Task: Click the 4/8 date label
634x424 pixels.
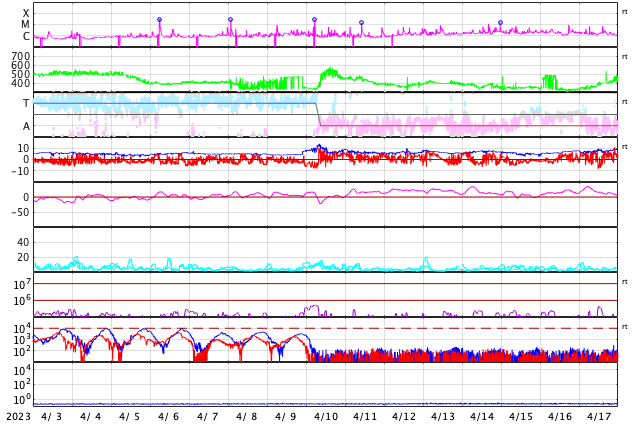Action: 247,417
